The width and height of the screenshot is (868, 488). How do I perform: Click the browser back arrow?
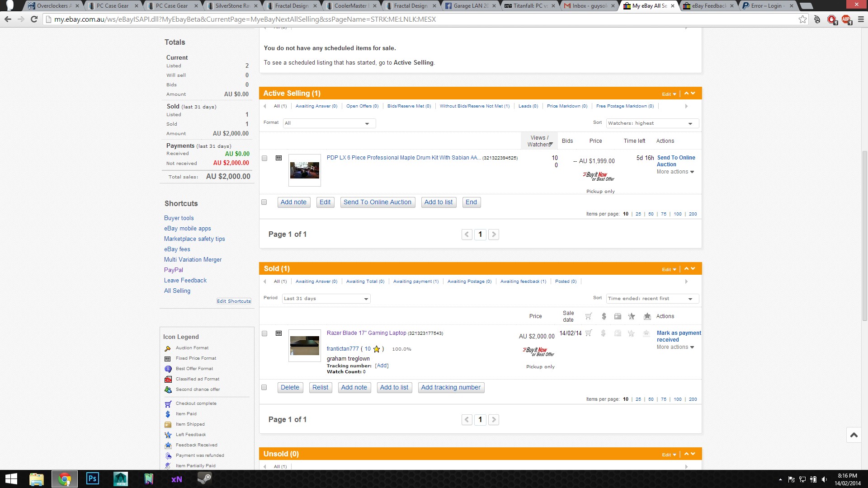point(8,19)
